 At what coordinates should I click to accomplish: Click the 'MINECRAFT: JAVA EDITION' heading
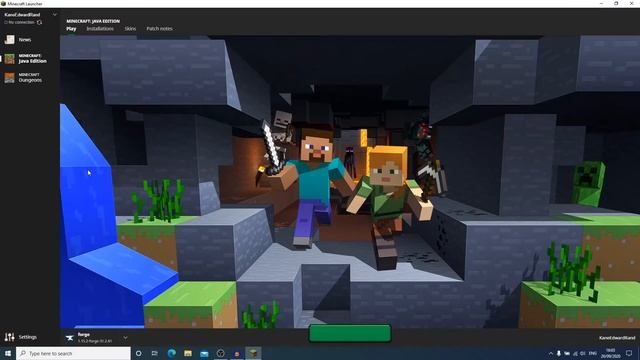pyautogui.click(x=93, y=21)
